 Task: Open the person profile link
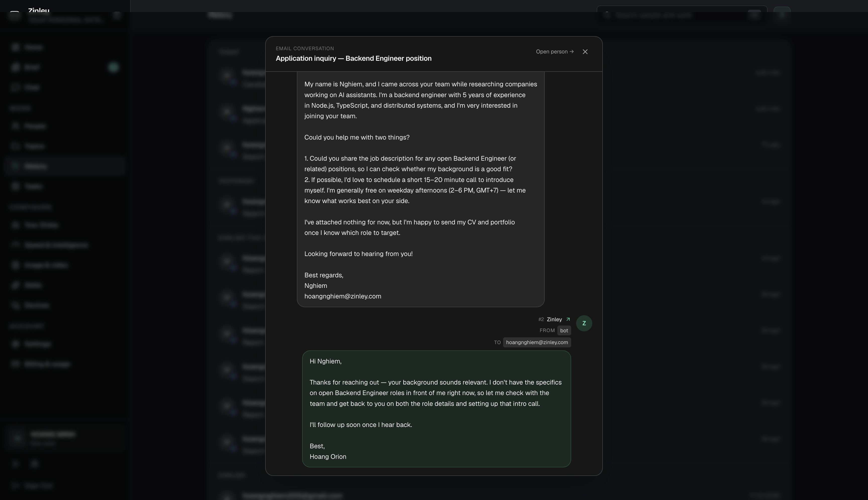click(555, 51)
